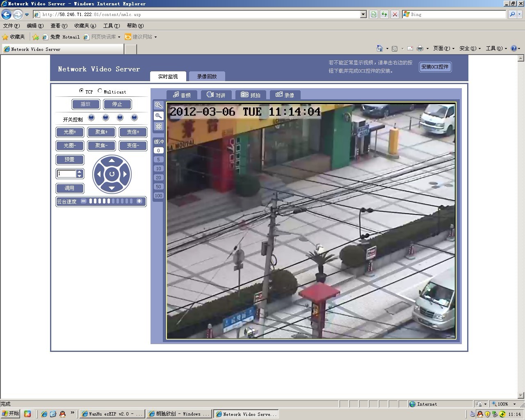Open the page zoom level dropdown
The height and width of the screenshot is (420, 525).
(x=514, y=404)
